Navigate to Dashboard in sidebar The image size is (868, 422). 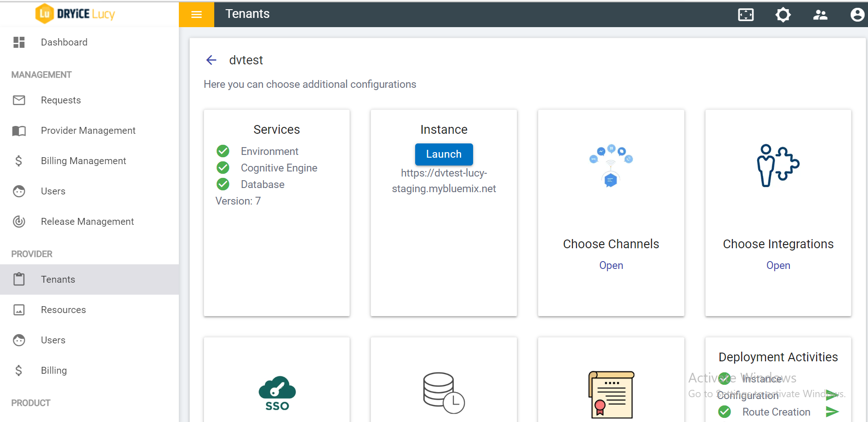(64, 42)
